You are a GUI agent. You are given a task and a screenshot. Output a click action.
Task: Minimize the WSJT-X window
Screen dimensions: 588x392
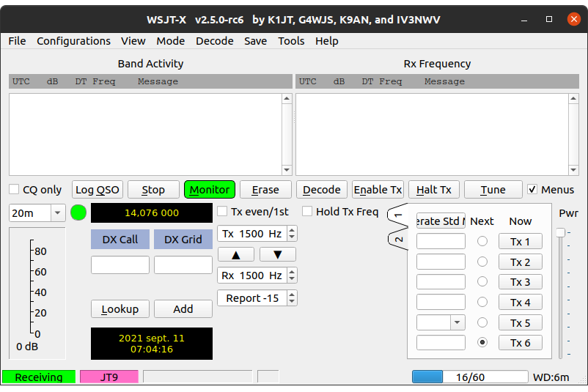[524, 20]
